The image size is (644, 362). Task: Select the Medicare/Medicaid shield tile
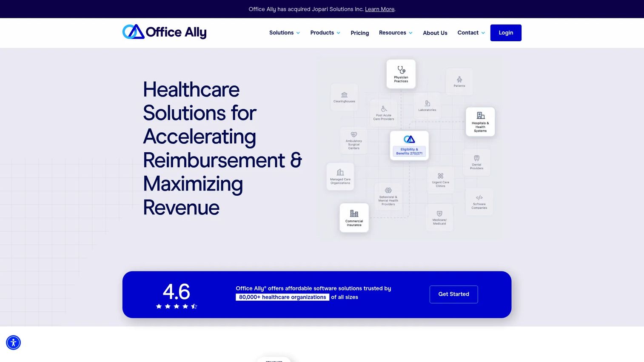pos(439,217)
